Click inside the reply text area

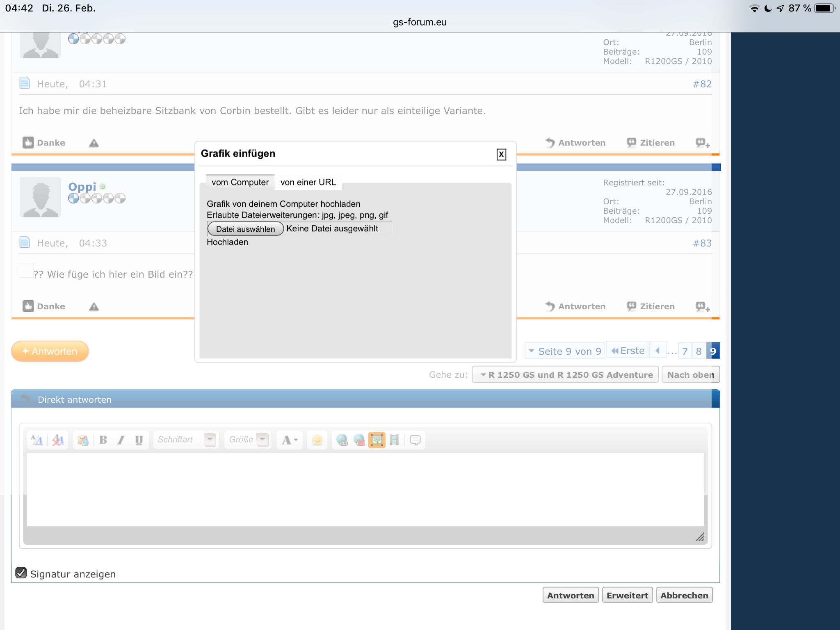click(365, 489)
